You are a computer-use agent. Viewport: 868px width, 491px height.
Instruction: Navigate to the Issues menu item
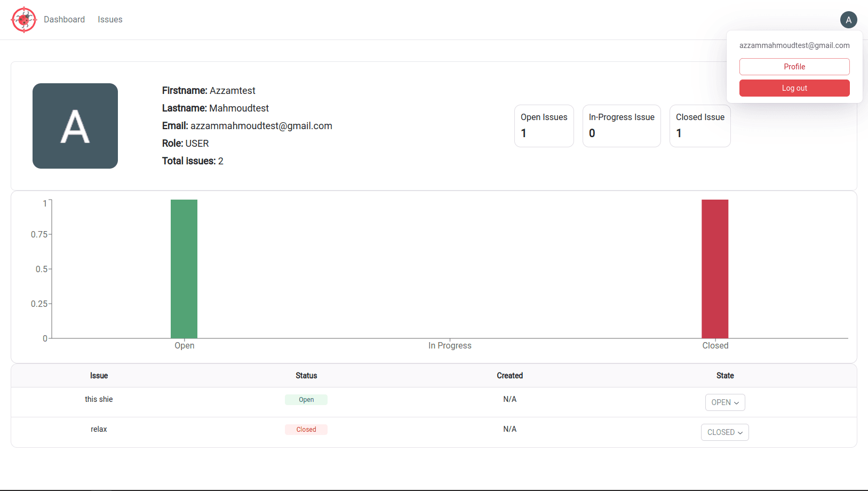pyautogui.click(x=110, y=19)
